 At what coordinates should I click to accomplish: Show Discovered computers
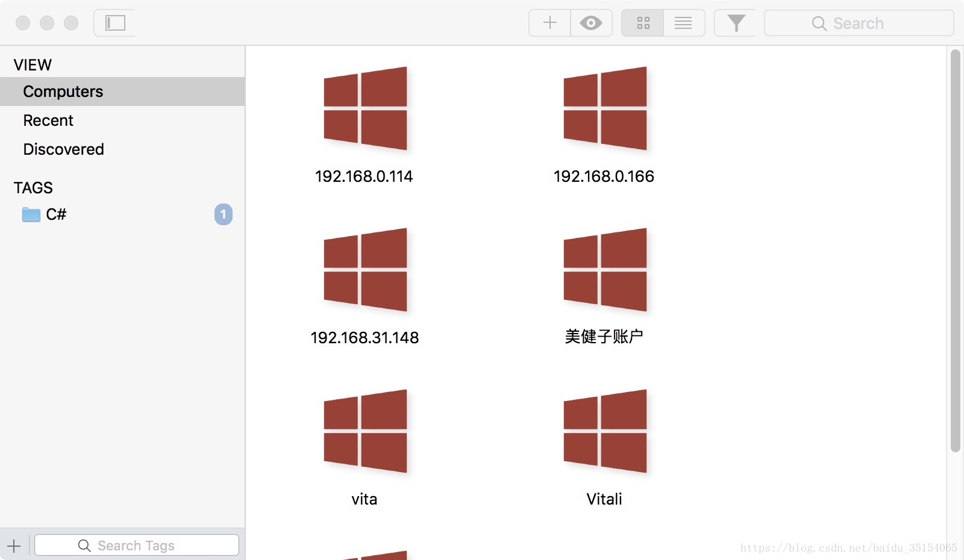tap(122, 149)
